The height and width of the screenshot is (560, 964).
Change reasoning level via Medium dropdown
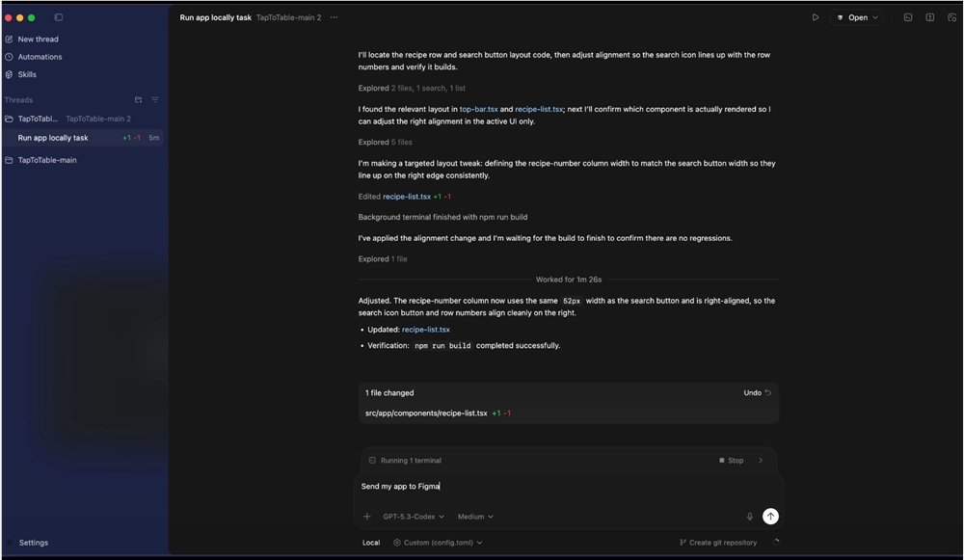[x=474, y=516]
